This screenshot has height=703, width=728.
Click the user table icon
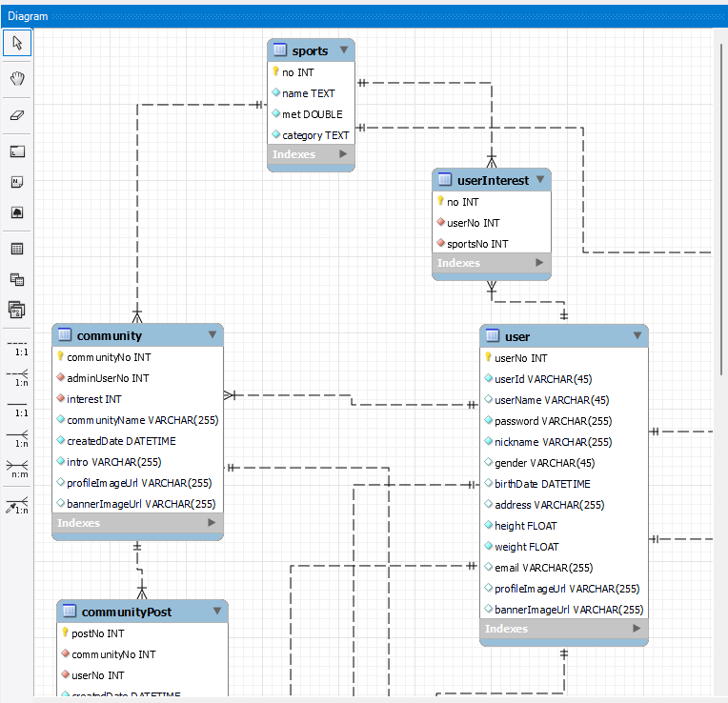coord(493,335)
